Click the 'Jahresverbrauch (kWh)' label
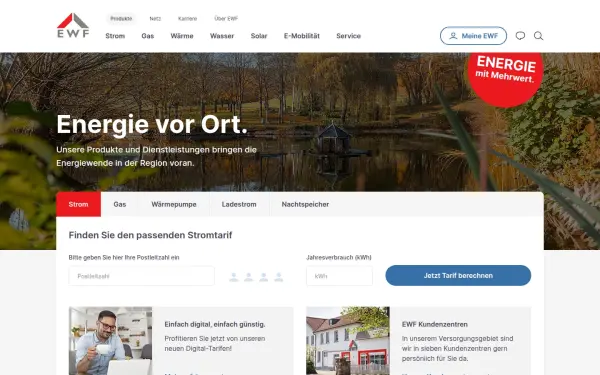The height and width of the screenshot is (375, 600). (339, 258)
